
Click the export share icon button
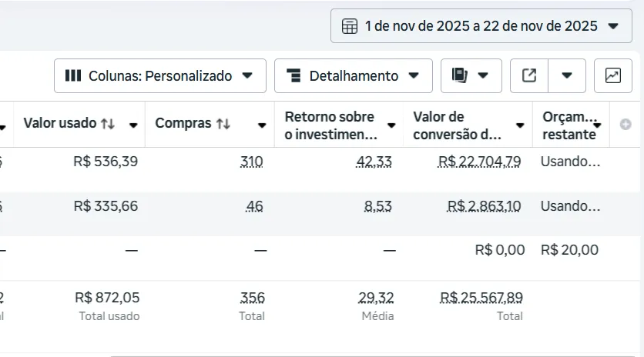(x=529, y=75)
